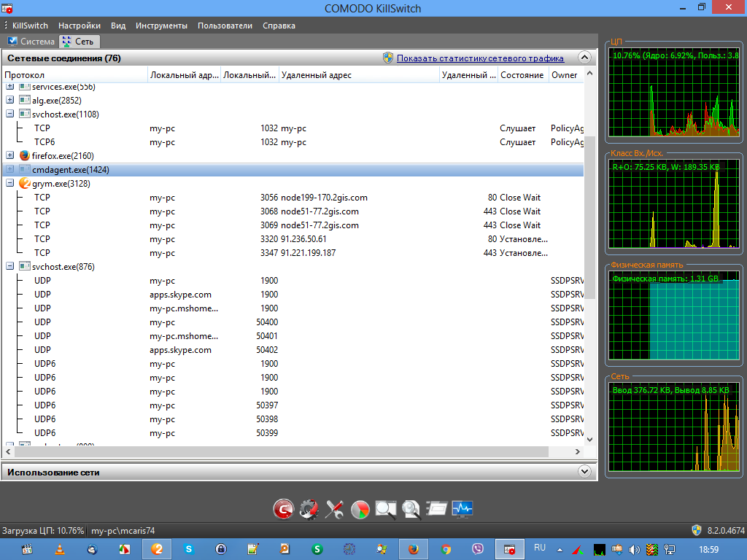Expand the alg.exe(2852) node
Image resolution: width=747 pixels, height=560 pixels.
tap(10, 100)
